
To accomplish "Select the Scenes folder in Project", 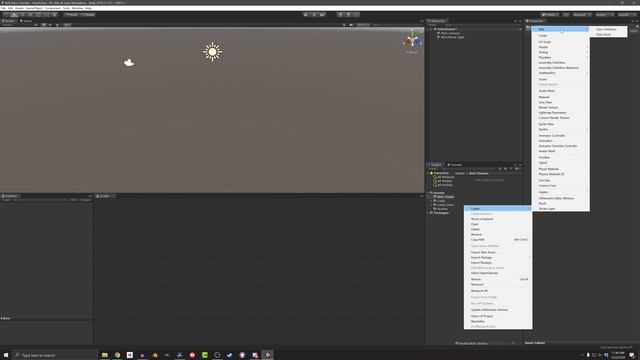I will [x=442, y=209].
